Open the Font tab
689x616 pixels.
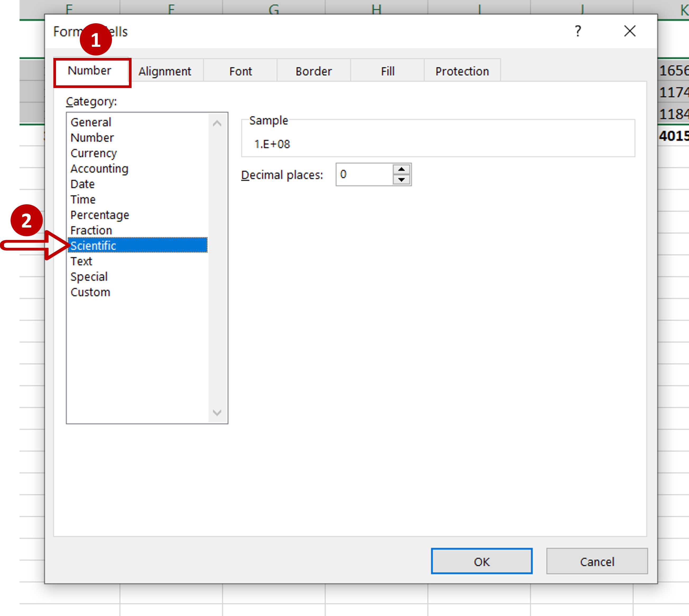tap(240, 71)
